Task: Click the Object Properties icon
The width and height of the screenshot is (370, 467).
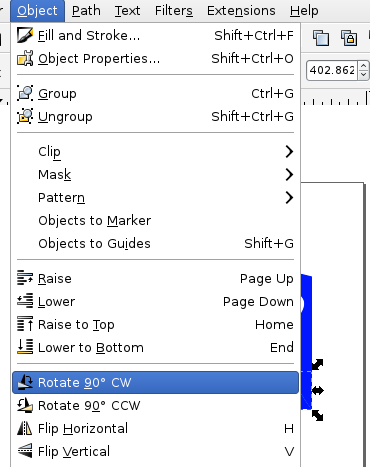Action: pos(25,59)
